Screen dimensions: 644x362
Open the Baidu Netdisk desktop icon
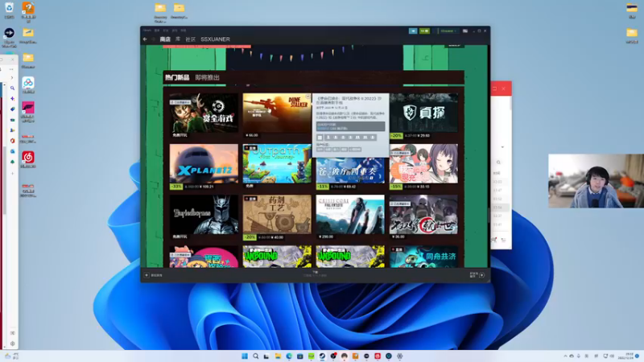(28, 85)
